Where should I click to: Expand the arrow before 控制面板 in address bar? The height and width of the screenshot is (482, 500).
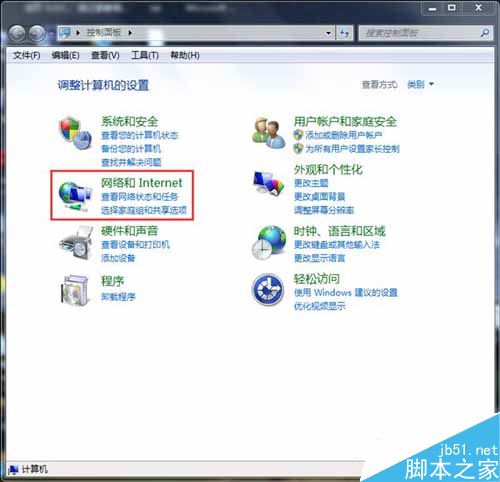[x=78, y=33]
